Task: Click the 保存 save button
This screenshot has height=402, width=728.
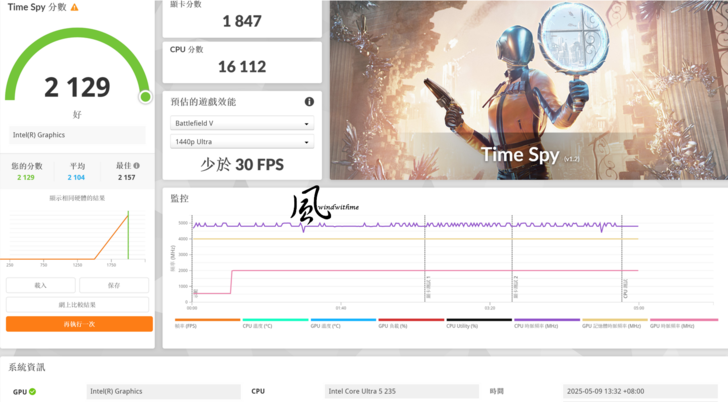Action: (114, 285)
